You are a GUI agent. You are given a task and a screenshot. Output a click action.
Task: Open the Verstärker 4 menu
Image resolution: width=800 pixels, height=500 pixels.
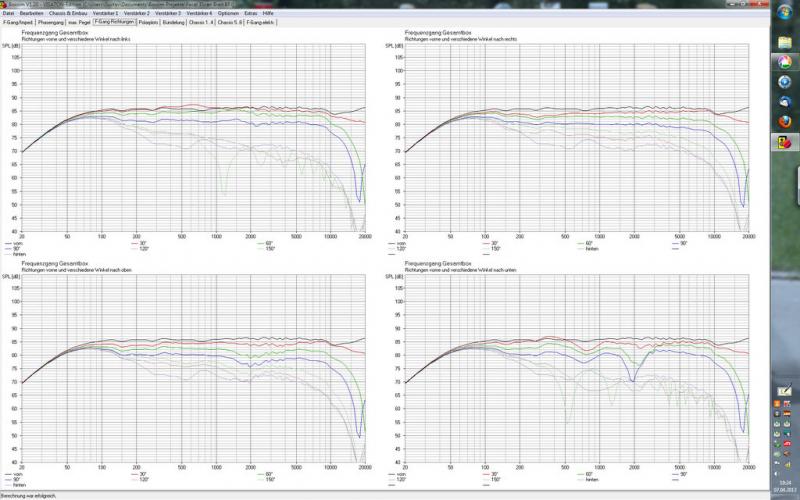pos(199,13)
